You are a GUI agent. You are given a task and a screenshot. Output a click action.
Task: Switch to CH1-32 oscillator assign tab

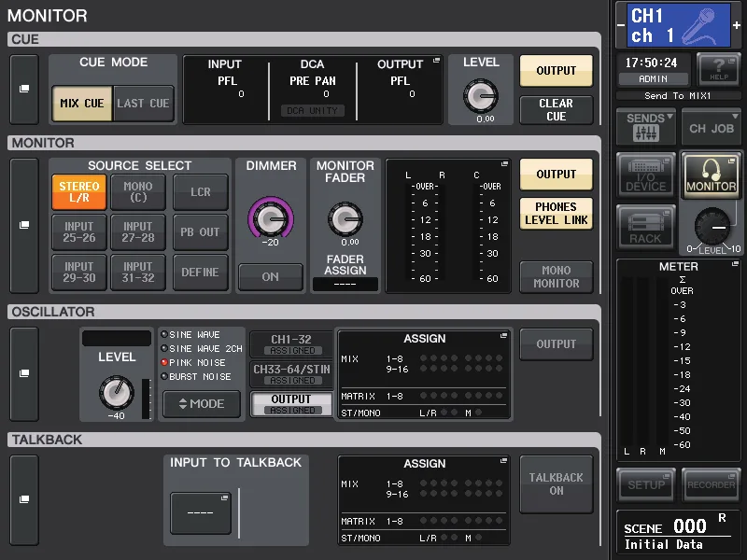click(291, 343)
